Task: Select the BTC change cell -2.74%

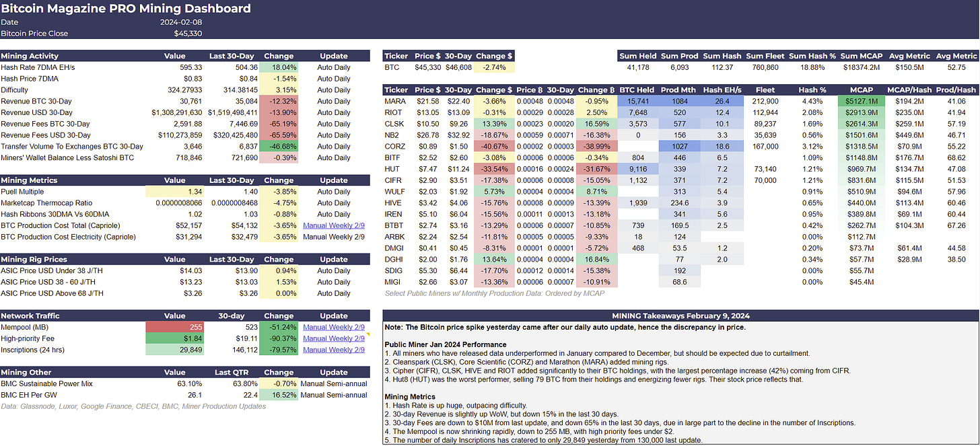Action: (x=495, y=67)
